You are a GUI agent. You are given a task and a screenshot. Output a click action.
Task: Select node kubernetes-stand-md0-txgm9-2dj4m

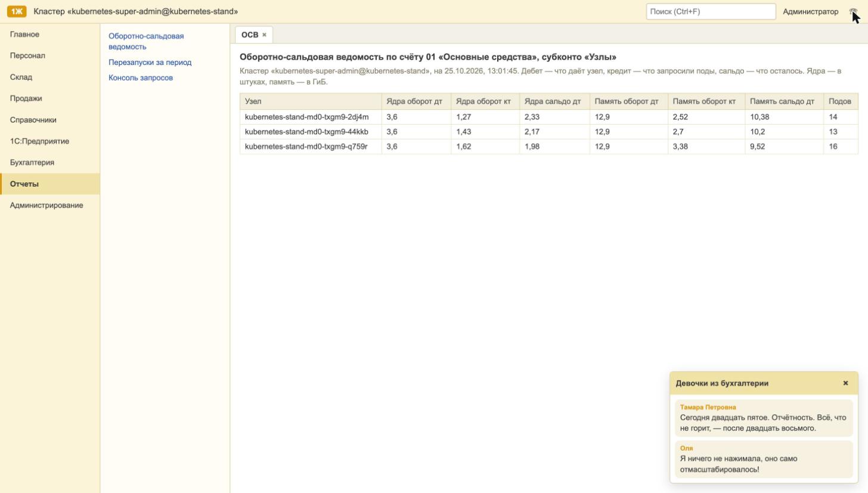[311, 117]
